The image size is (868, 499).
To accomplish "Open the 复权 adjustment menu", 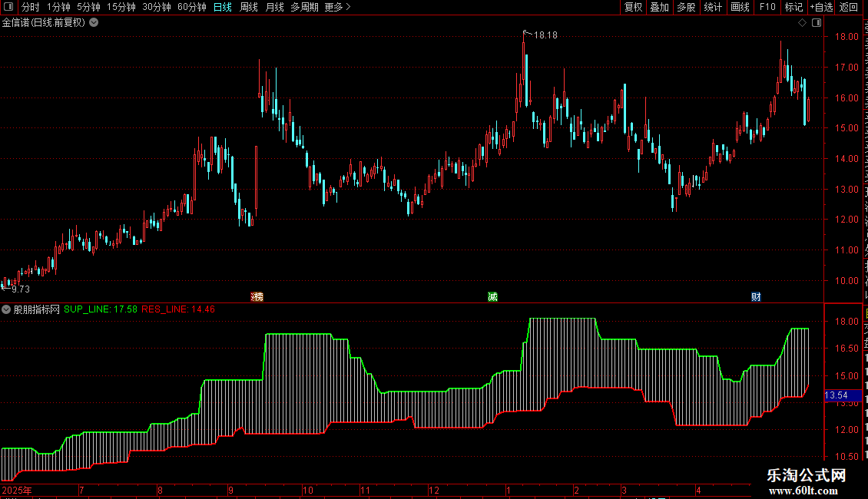I will click(x=633, y=7).
